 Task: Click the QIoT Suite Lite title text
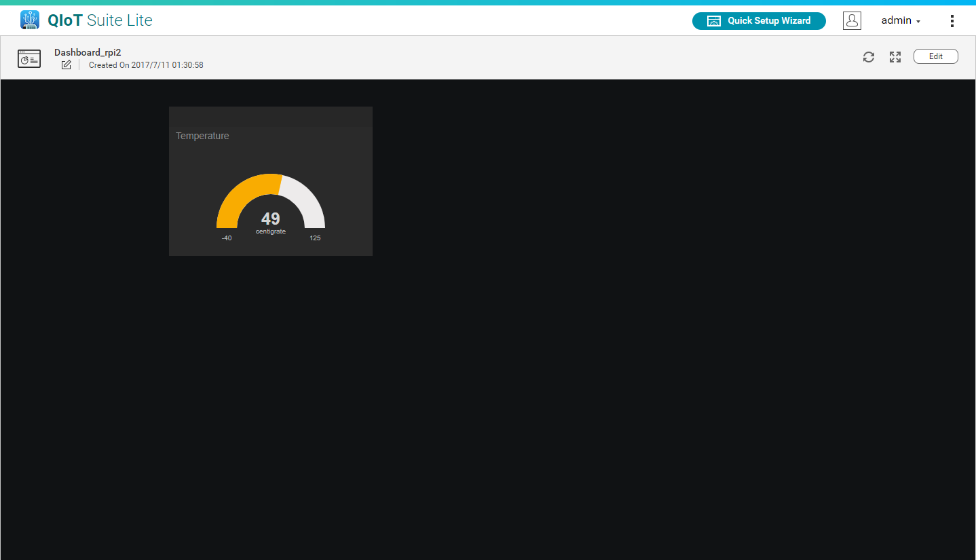pyautogui.click(x=100, y=20)
